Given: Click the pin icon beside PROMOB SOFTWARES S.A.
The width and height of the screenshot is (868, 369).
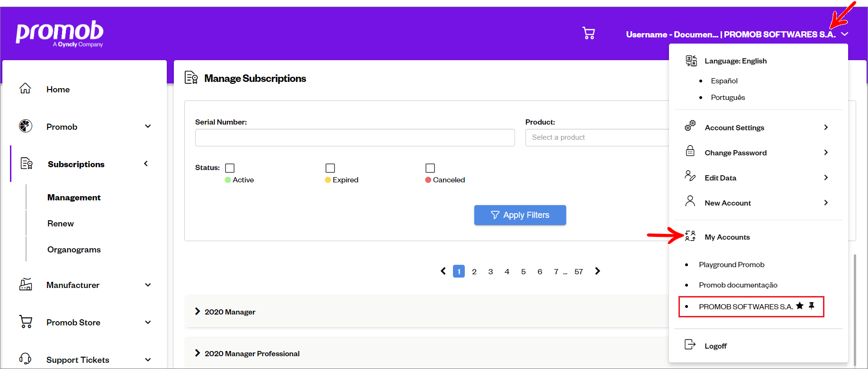Looking at the screenshot, I should [812, 306].
